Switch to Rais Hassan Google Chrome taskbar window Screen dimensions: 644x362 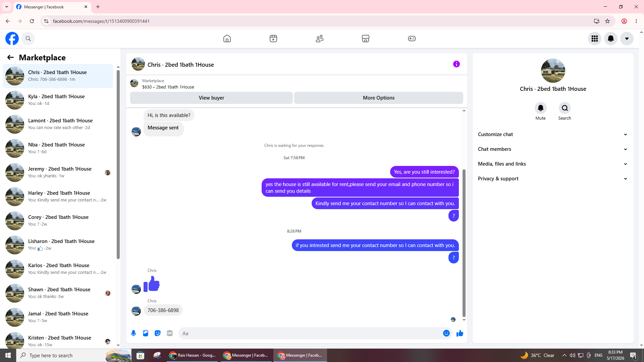point(193,355)
